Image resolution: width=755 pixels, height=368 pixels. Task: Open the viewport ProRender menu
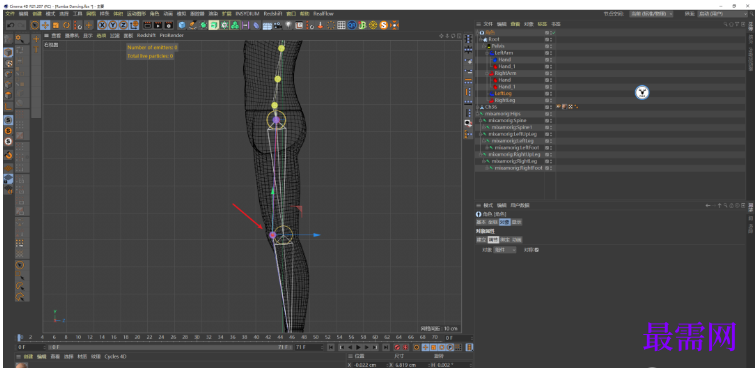[172, 36]
